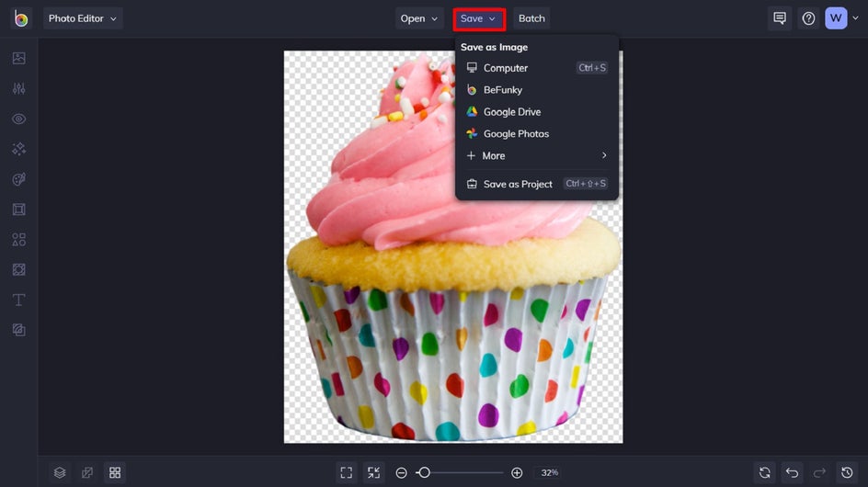
Task: Toggle the fullscreen expand icon
Action: (x=347, y=472)
